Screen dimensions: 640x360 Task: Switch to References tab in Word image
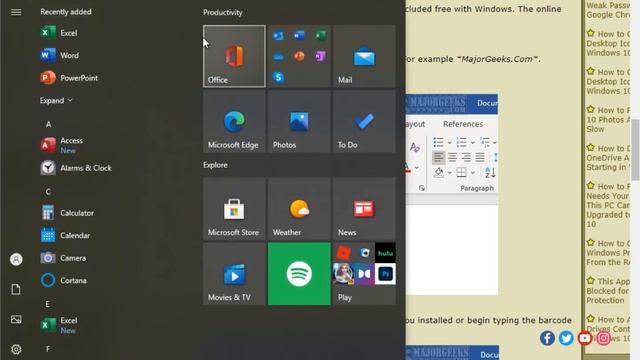pyautogui.click(x=463, y=124)
